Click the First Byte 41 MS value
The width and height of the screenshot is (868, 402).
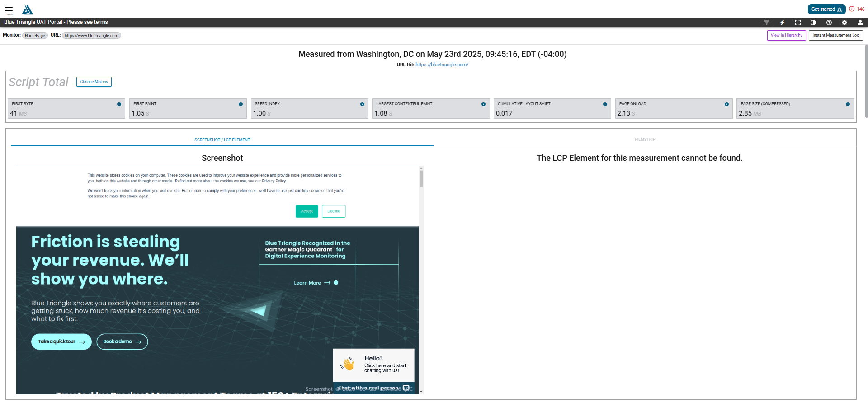19,113
